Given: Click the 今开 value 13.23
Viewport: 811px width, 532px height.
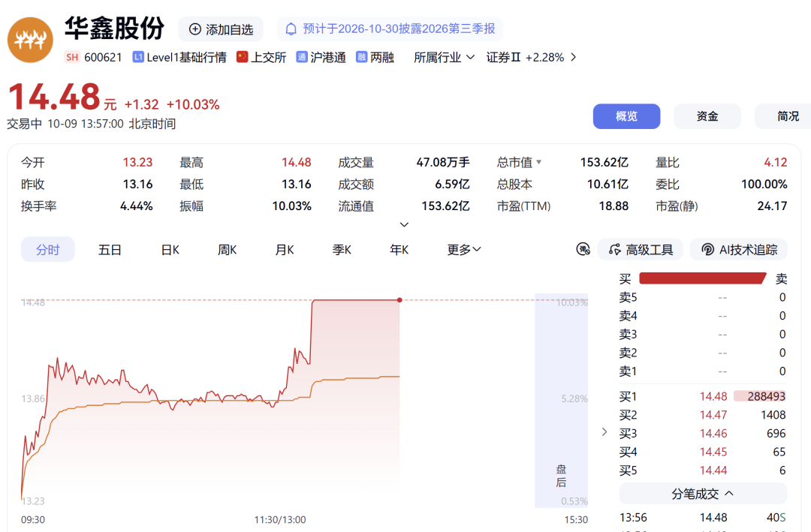Looking at the screenshot, I should (137, 162).
